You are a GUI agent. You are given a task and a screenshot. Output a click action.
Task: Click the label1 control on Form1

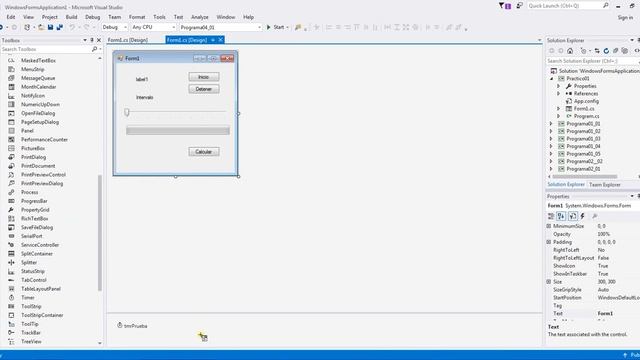coord(142,79)
